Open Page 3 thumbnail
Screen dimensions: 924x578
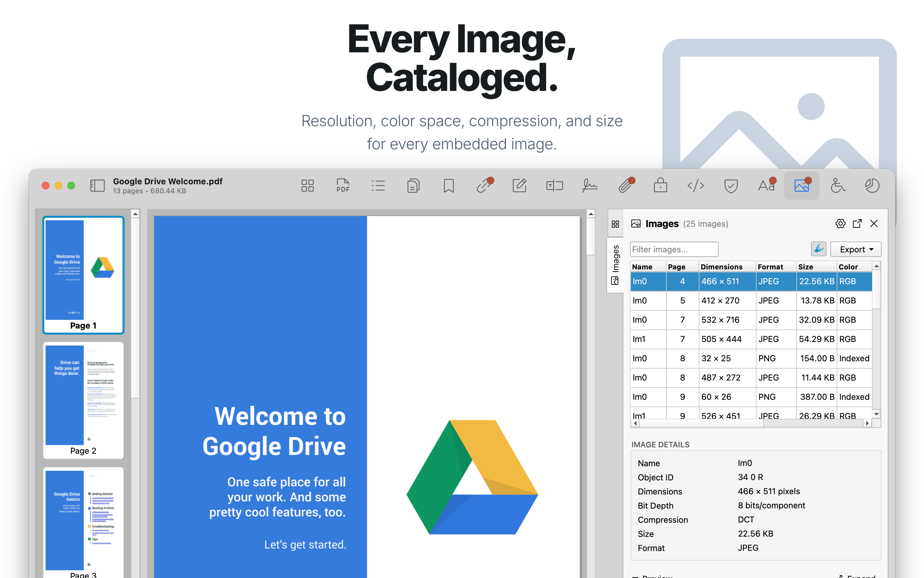pyautogui.click(x=83, y=522)
